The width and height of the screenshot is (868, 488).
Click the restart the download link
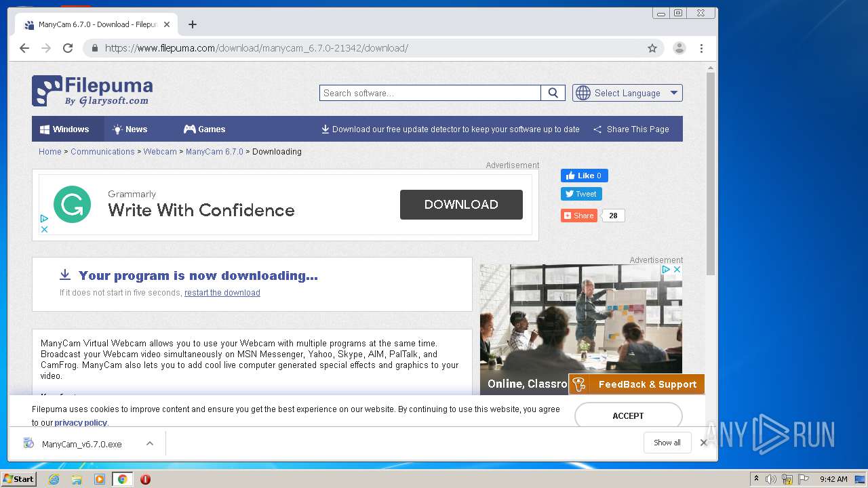pos(222,293)
